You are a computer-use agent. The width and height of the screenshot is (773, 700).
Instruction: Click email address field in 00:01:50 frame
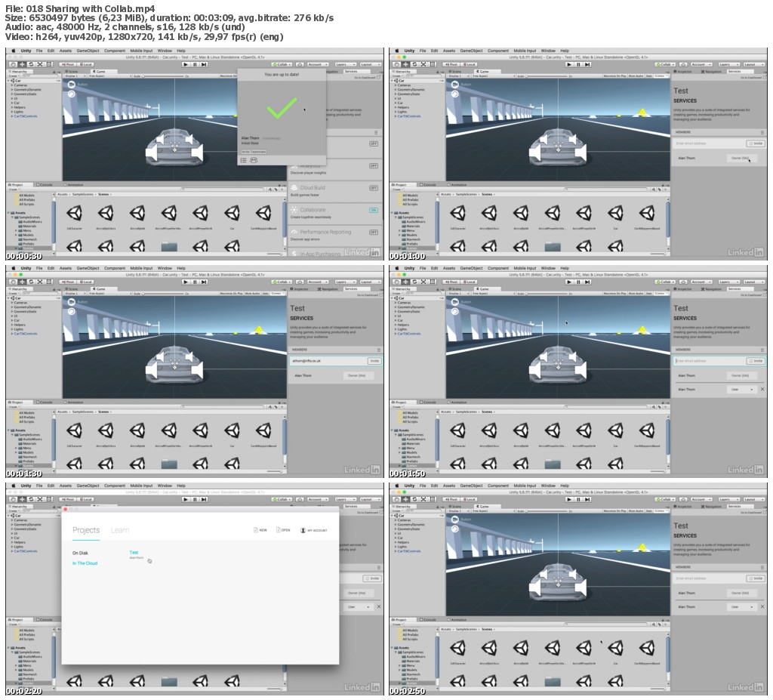click(x=709, y=361)
